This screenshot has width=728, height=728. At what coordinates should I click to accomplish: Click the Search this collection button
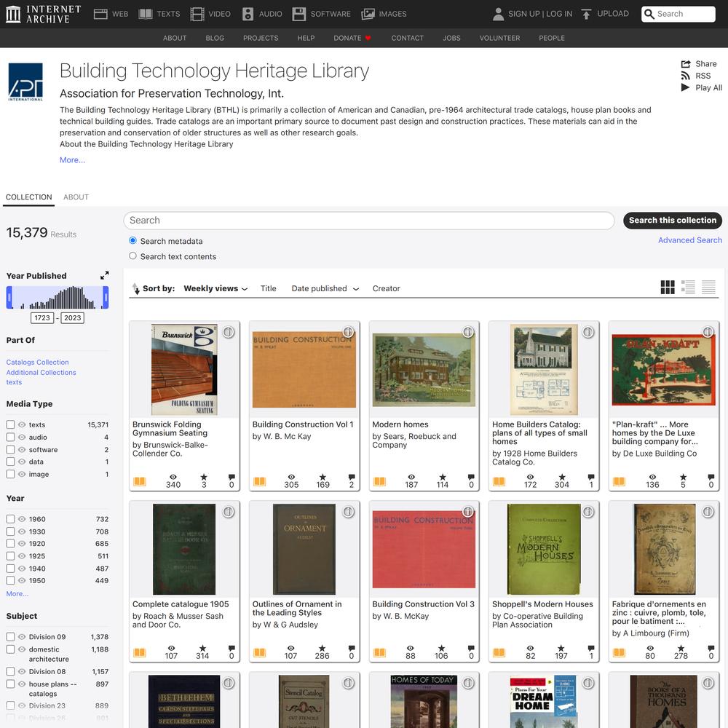[x=673, y=220]
